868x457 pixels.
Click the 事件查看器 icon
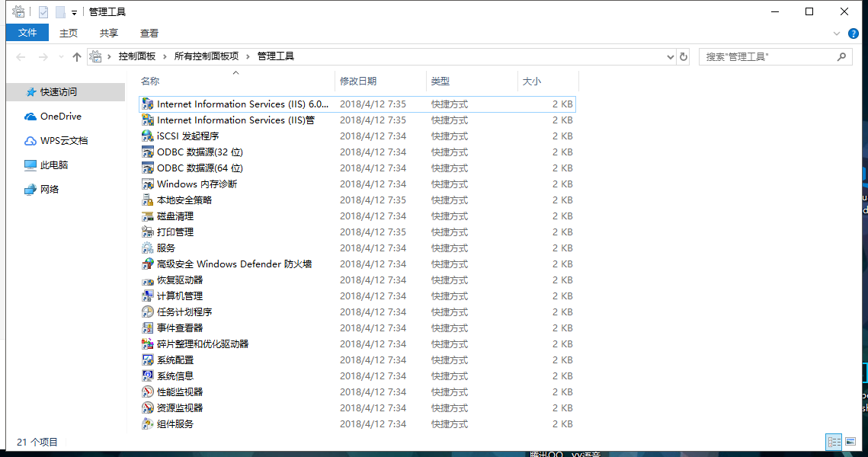(x=148, y=328)
